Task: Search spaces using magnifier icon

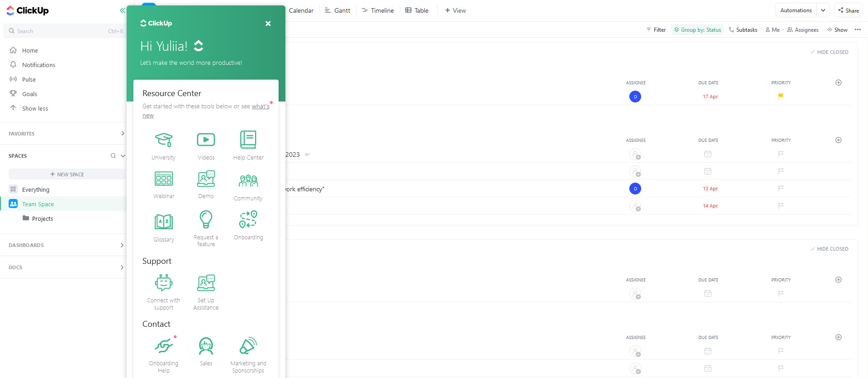Action: coord(113,156)
